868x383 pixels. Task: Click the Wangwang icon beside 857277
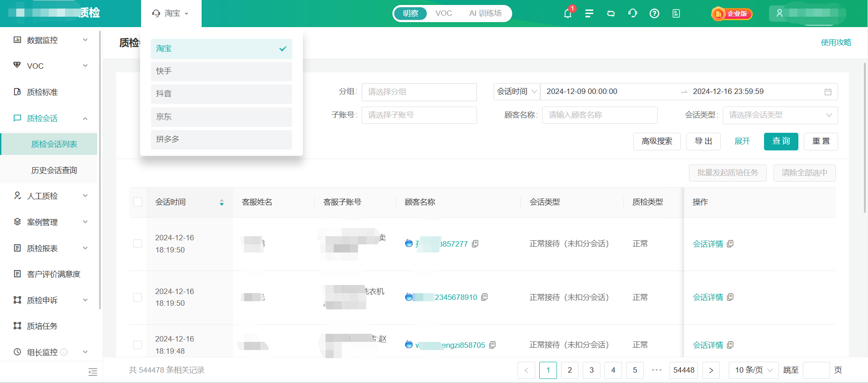pos(409,243)
